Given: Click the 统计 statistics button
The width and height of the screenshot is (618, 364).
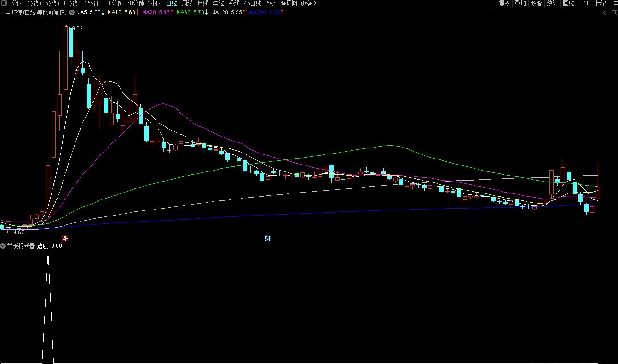Looking at the screenshot, I should (x=552, y=3).
